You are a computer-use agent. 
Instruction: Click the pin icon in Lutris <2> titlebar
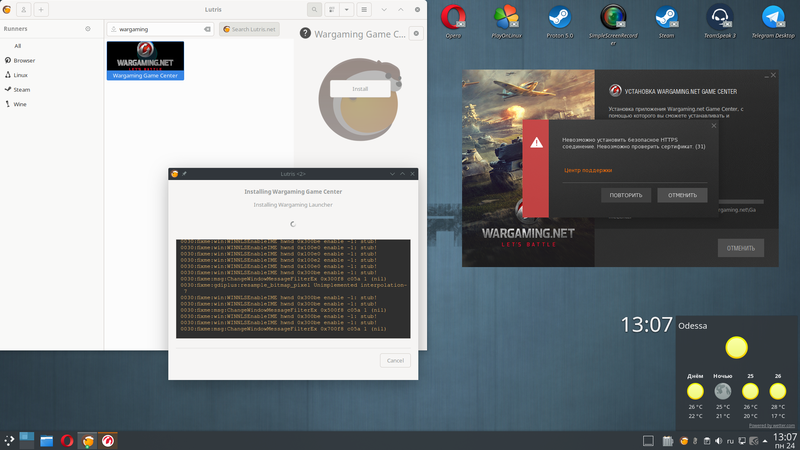[x=184, y=174]
